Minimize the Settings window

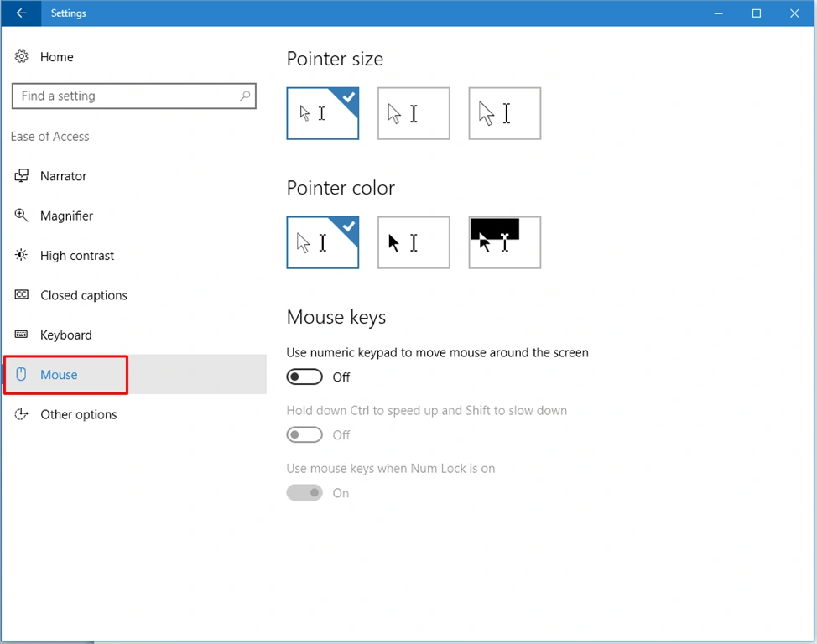coord(718,13)
